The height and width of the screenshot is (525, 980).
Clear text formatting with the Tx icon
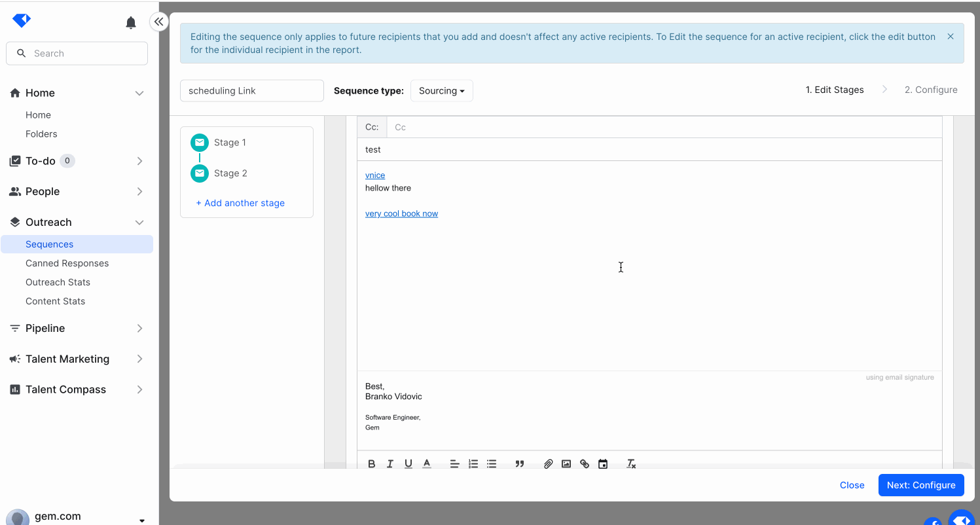(631, 463)
